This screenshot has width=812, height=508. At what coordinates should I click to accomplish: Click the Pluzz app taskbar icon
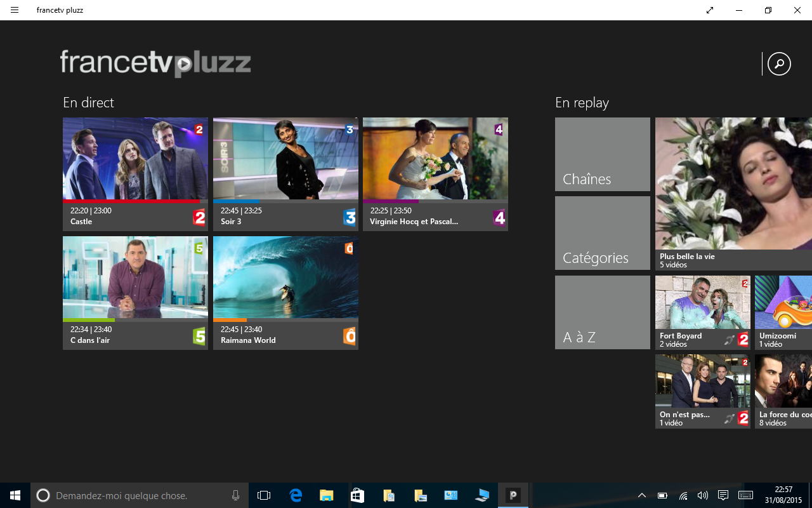click(x=513, y=495)
